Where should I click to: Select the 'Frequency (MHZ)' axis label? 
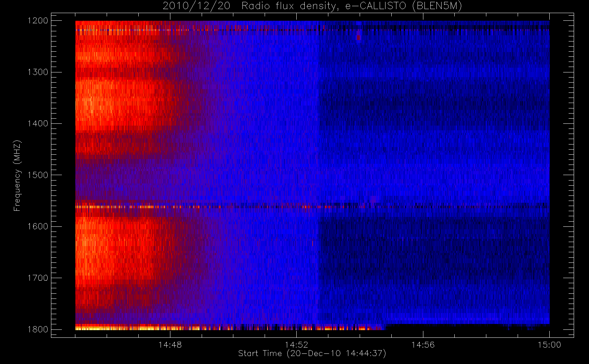point(17,175)
